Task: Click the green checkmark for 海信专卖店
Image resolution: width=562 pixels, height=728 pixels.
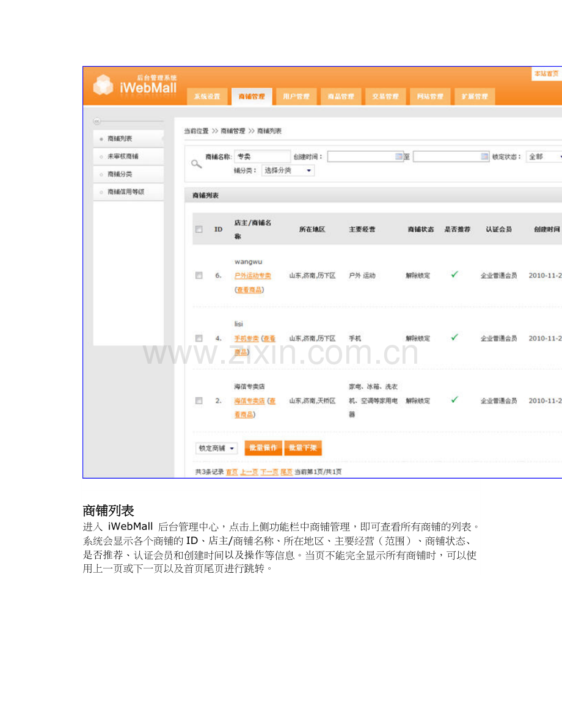Action: (454, 400)
